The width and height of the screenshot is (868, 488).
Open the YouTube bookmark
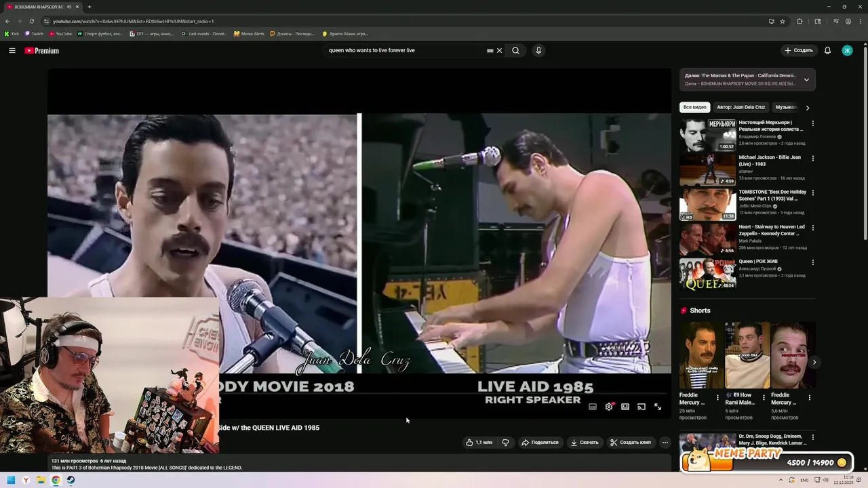[60, 33]
